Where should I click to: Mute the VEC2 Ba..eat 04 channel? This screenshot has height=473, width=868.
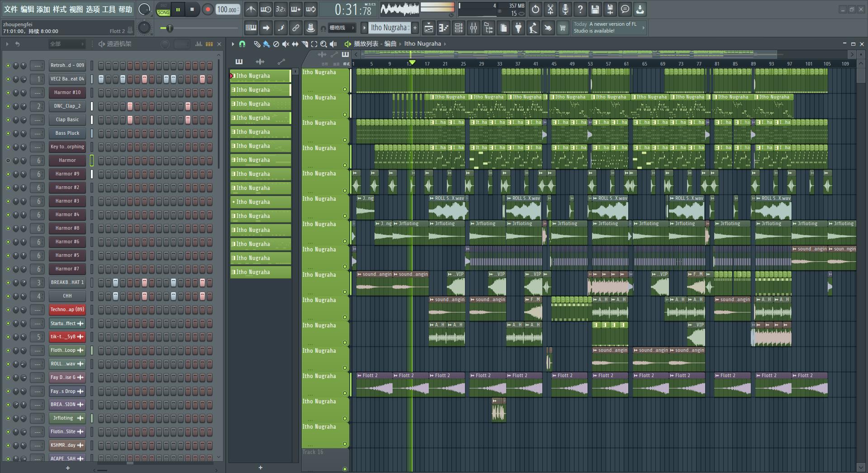pyautogui.click(x=8, y=79)
